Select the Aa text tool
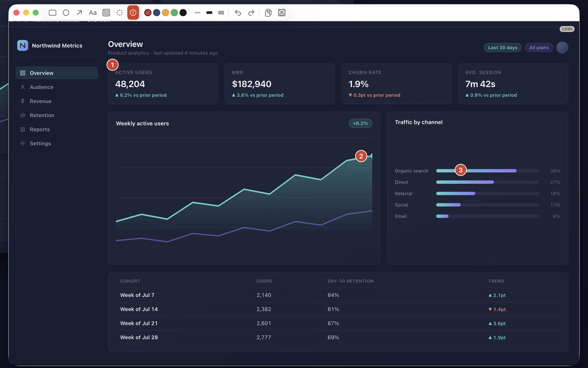 click(93, 13)
